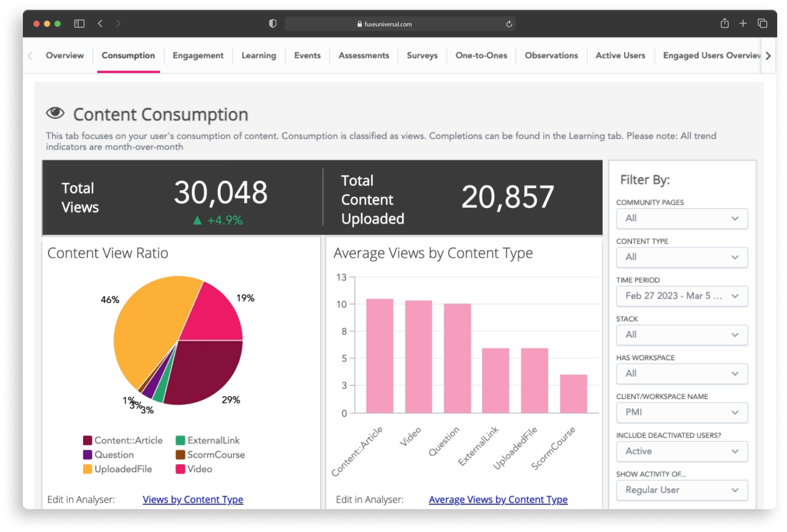
Task: Toggle the Safari sidebar icon
Action: point(80,23)
